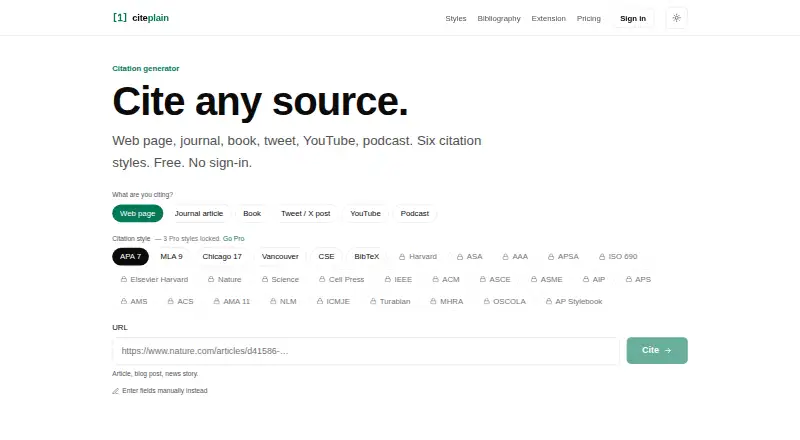
Task: Click the locked ACM style
Action: click(446, 280)
